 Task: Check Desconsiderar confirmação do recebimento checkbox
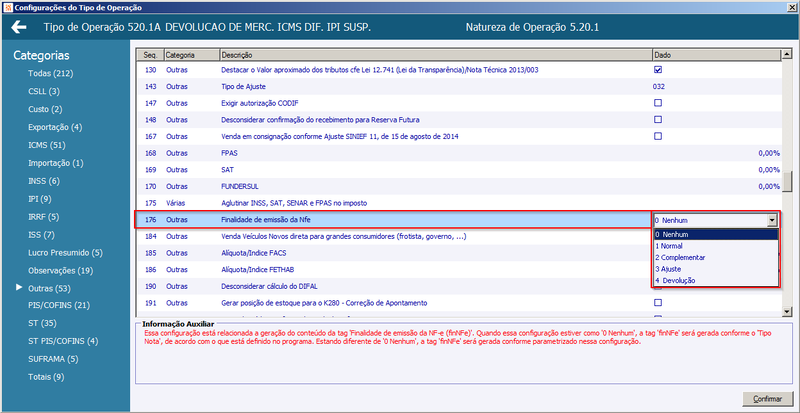658,119
